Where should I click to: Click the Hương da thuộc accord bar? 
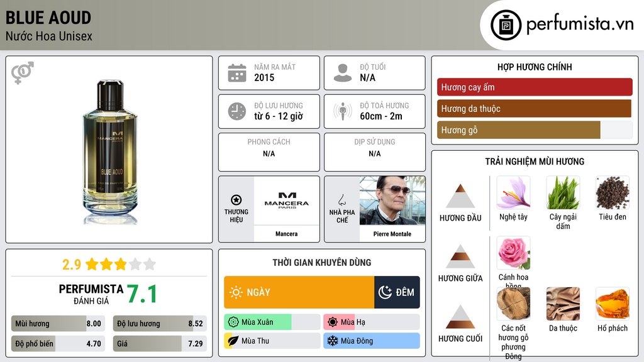(534, 109)
